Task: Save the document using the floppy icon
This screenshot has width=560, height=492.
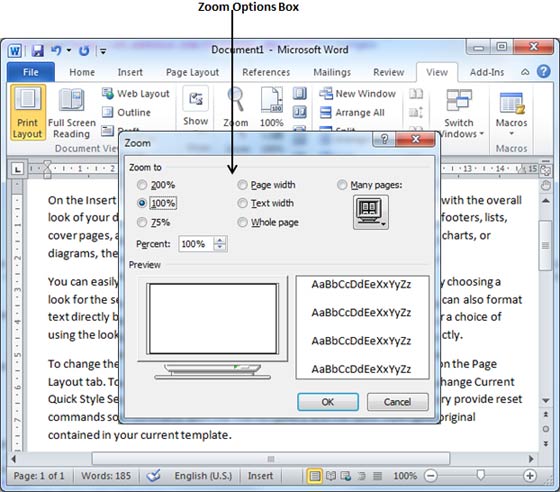Action: [x=38, y=51]
